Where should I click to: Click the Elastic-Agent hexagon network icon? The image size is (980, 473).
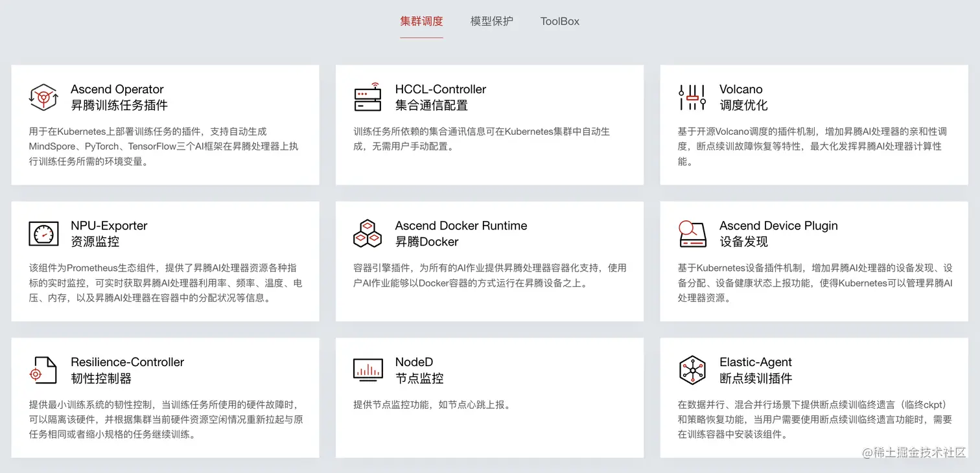pyautogui.click(x=692, y=370)
